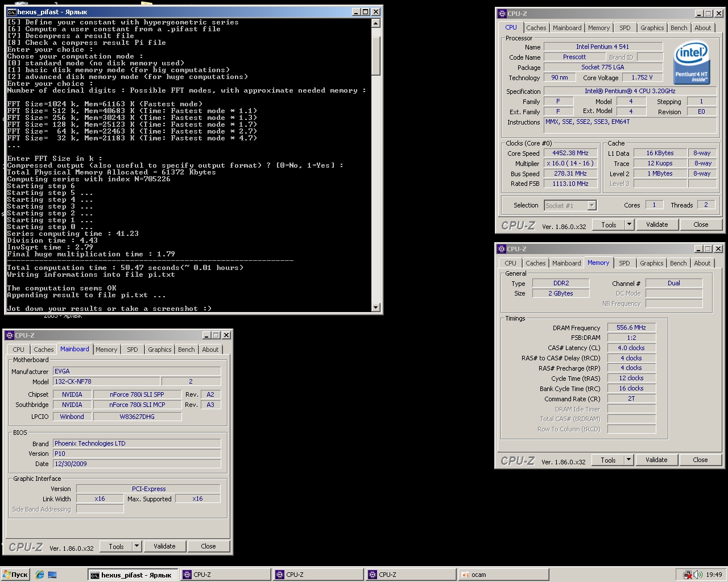Expand Tools dropdown arrow in Memory window
The height and width of the screenshot is (582, 728).
628,460
